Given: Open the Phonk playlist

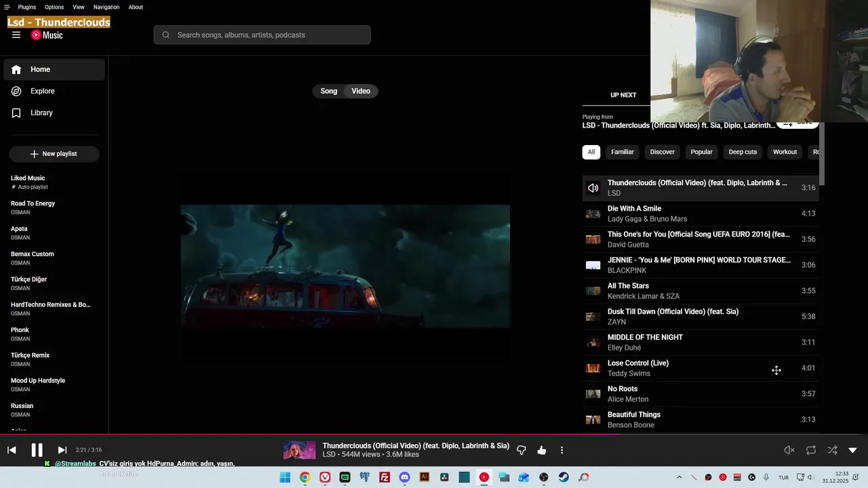Looking at the screenshot, I should coord(54,334).
